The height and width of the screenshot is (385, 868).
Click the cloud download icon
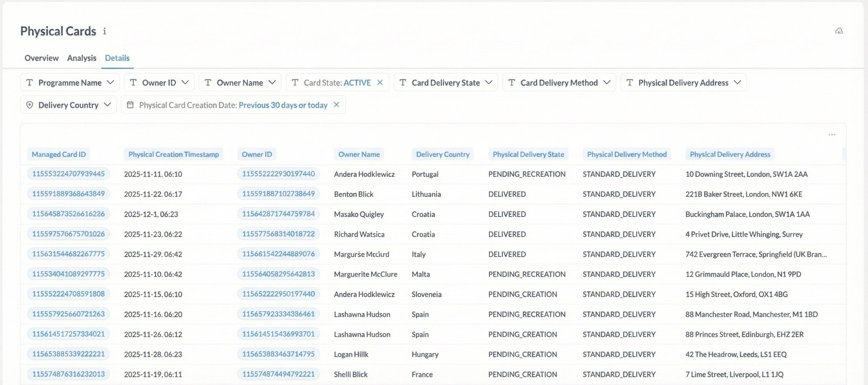click(x=839, y=31)
